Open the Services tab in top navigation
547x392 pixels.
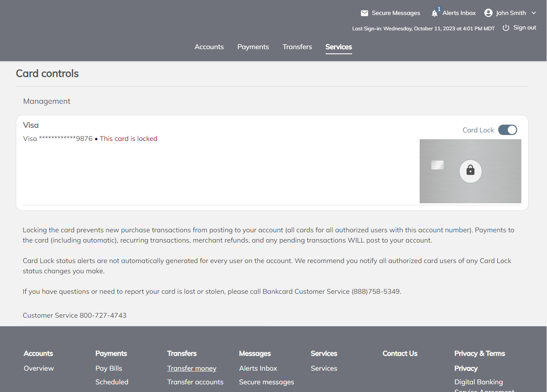click(x=338, y=47)
